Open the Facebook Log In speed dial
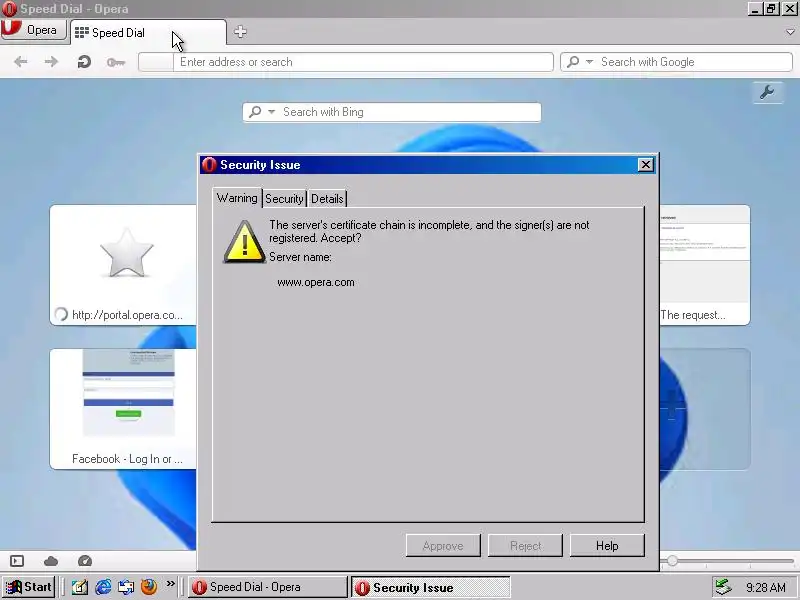The image size is (800, 600). (x=123, y=409)
